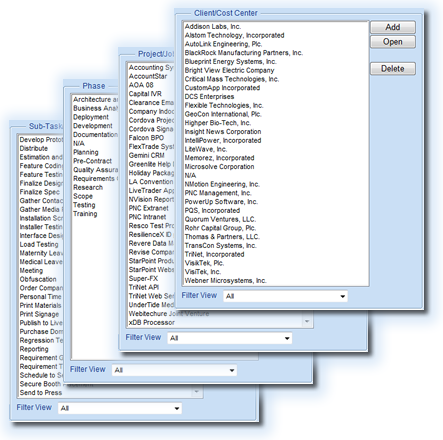The height and width of the screenshot is (440, 443).
Task: Select Insight News Corporation
Action: pyautogui.click(x=223, y=132)
